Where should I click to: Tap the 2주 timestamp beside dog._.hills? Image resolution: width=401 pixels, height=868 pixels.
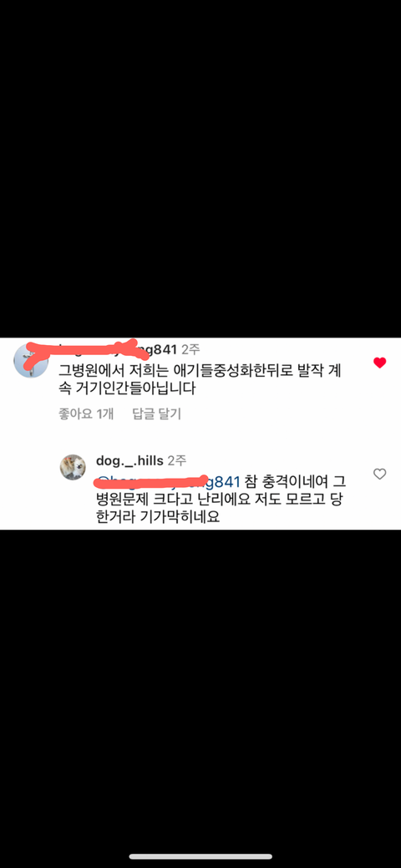[x=177, y=460]
